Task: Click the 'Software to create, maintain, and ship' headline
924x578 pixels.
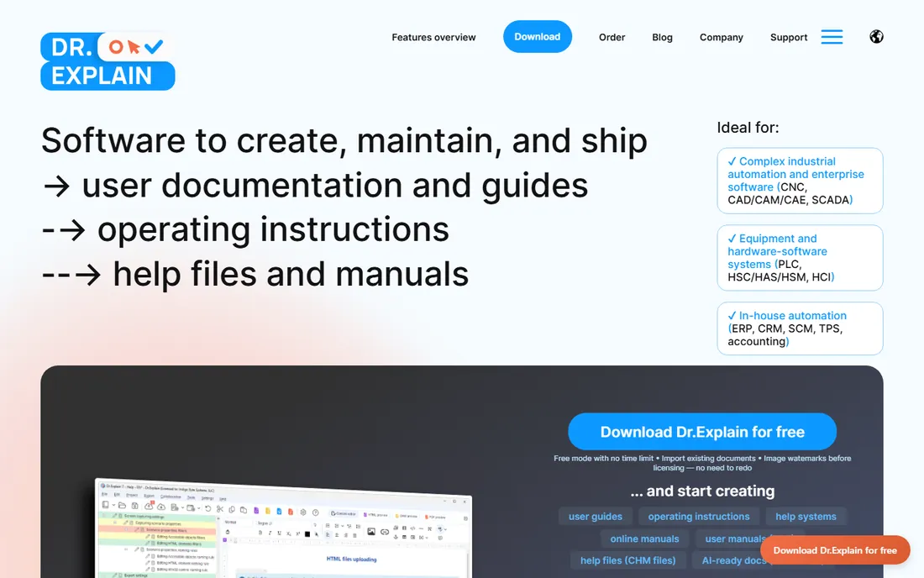Action: 344,141
